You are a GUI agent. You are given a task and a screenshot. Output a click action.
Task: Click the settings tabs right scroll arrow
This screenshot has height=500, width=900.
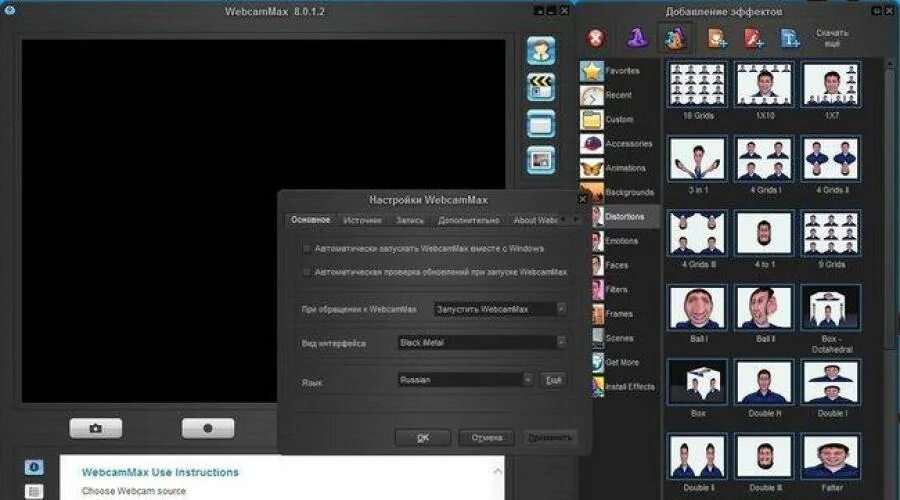click(576, 220)
